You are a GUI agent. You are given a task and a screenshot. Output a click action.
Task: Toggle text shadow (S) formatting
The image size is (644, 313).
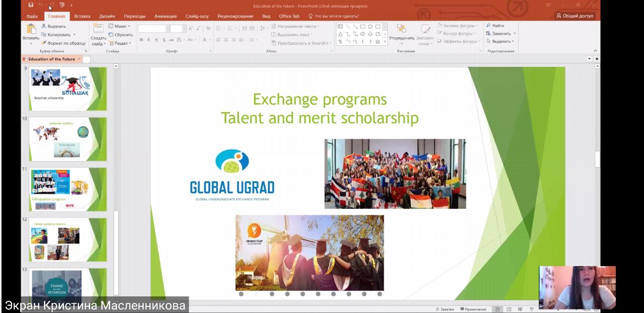(164, 40)
